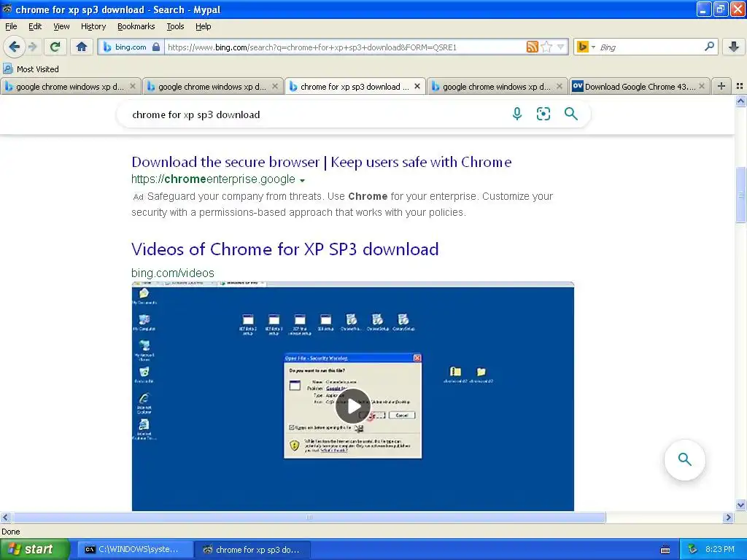Reload the page with the refresh icon
Screen dimensions: 747x560
point(55,47)
